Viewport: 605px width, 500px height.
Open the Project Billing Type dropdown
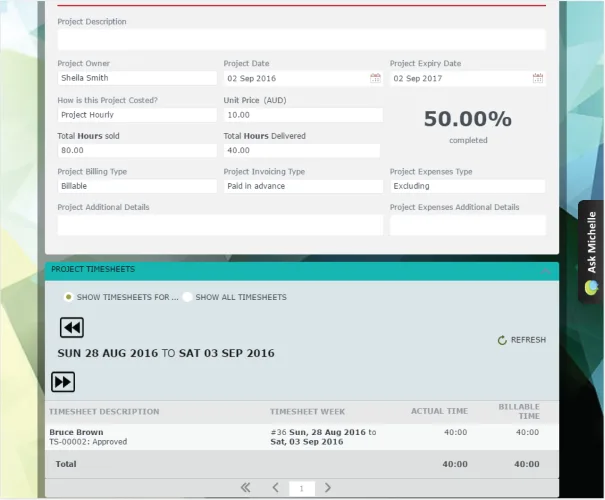[x=137, y=186]
